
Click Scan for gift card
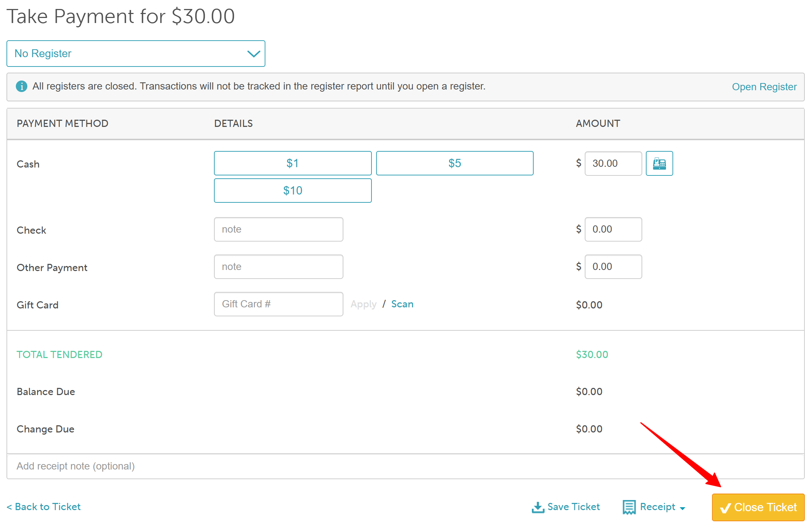click(x=402, y=304)
